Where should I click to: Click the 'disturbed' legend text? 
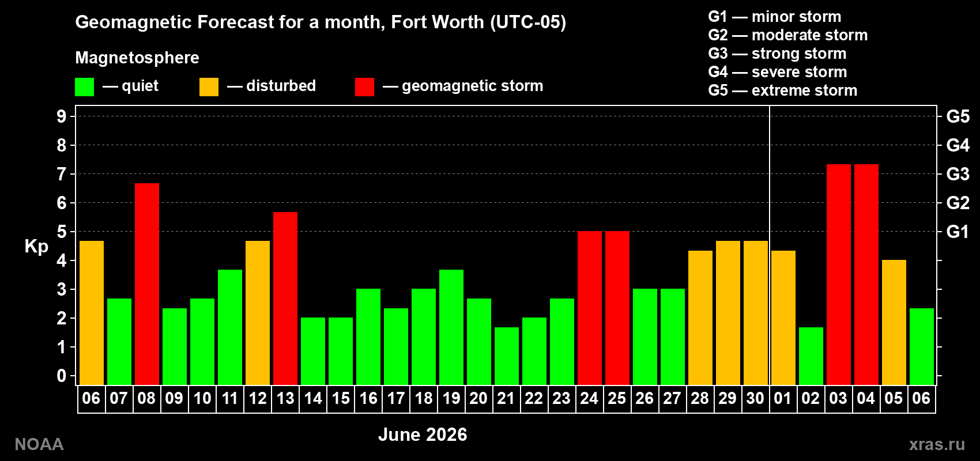point(281,86)
